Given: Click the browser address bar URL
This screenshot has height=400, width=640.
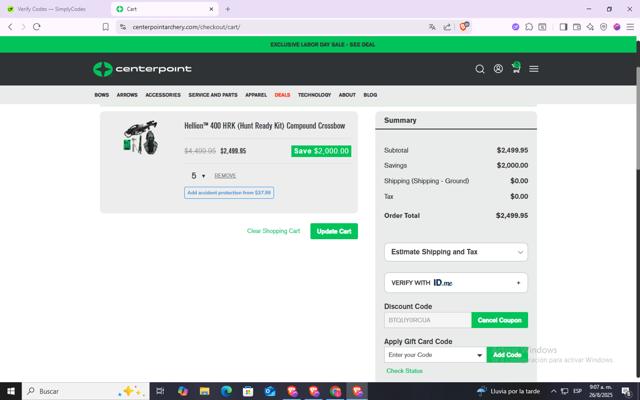Looking at the screenshot, I should coord(186,27).
